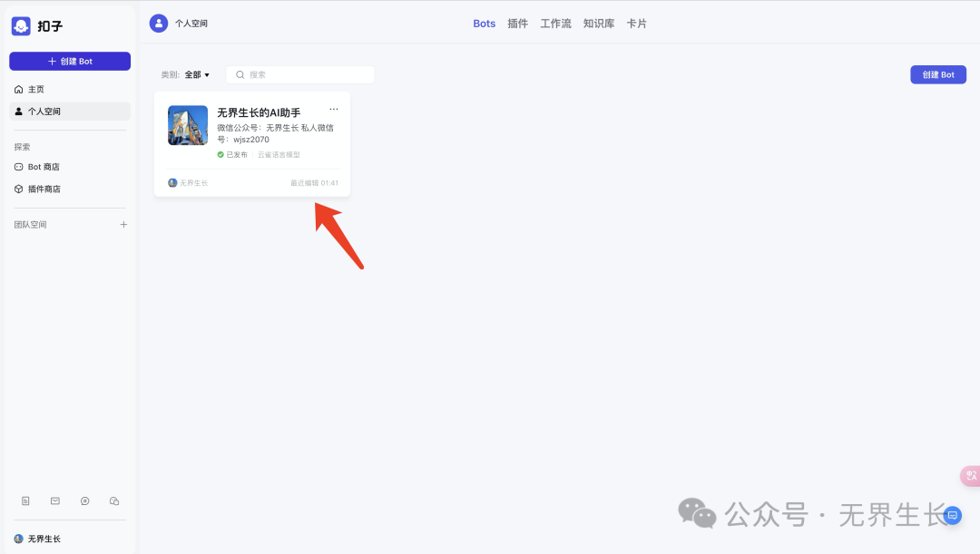The image size is (980, 554).
Task: Click 无界生长 author on the bot card
Action: coord(188,183)
